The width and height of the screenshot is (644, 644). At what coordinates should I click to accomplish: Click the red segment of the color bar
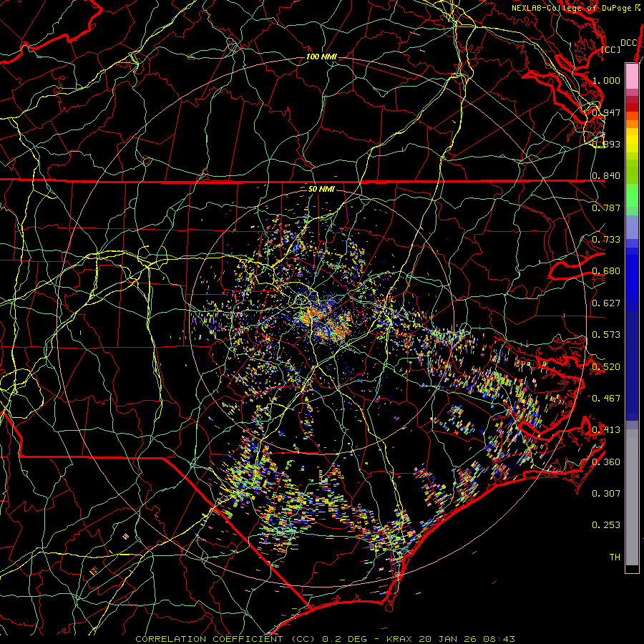point(632,107)
